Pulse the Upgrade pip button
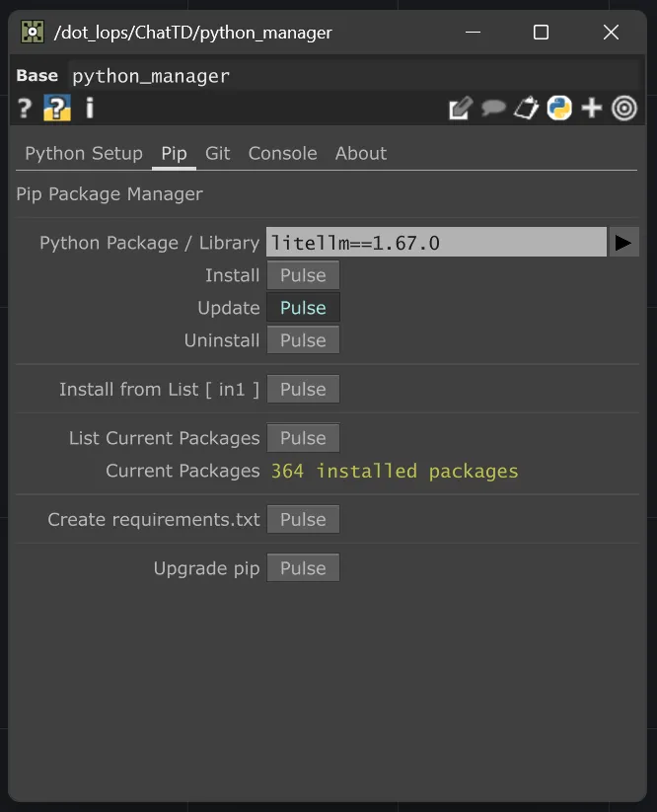The height and width of the screenshot is (812, 657). (303, 567)
